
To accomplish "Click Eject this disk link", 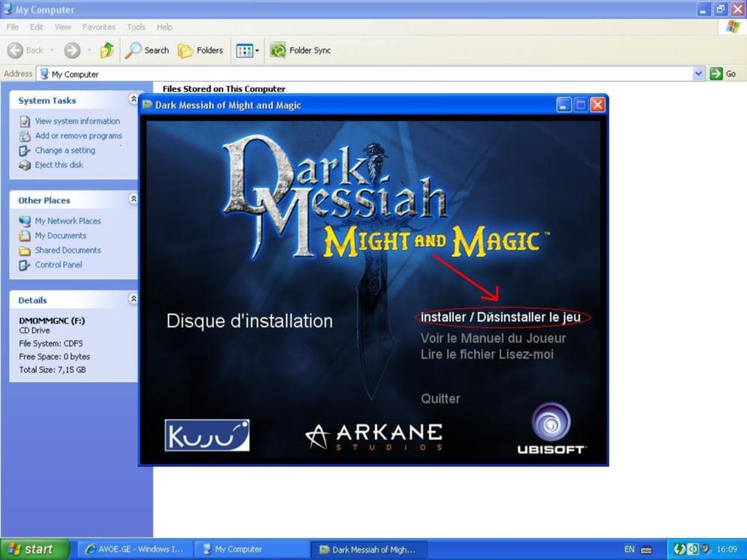I will [x=58, y=165].
